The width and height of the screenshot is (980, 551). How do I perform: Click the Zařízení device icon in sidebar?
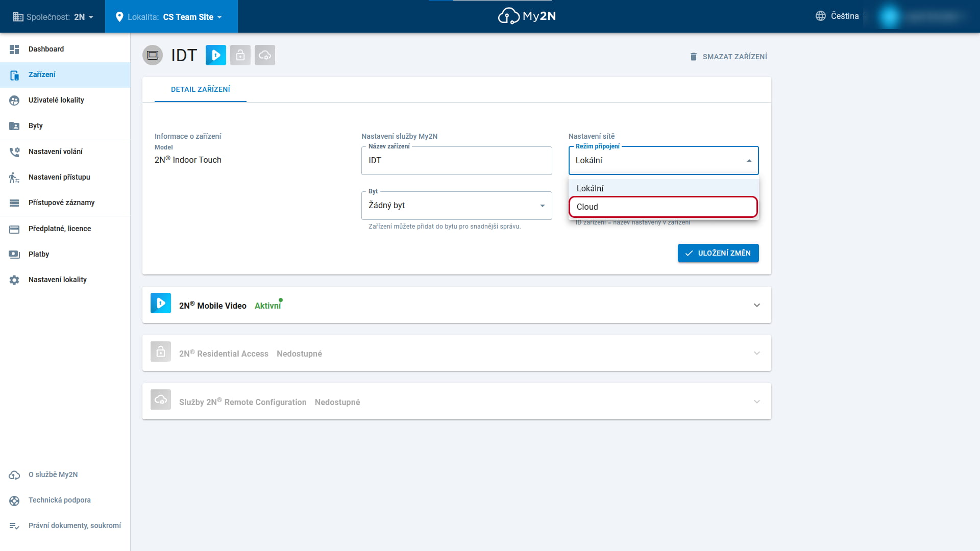(x=14, y=75)
